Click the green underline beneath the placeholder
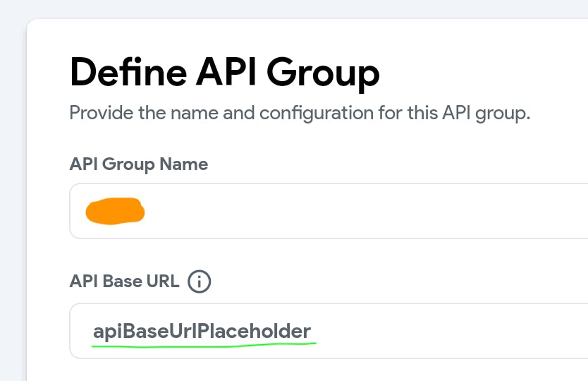Image resolution: width=588 pixels, height=381 pixels. pyautogui.click(x=204, y=345)
